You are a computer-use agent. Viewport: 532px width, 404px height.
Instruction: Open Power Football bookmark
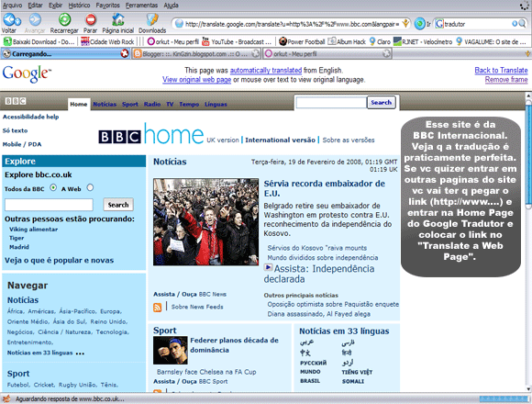[302, 41]
